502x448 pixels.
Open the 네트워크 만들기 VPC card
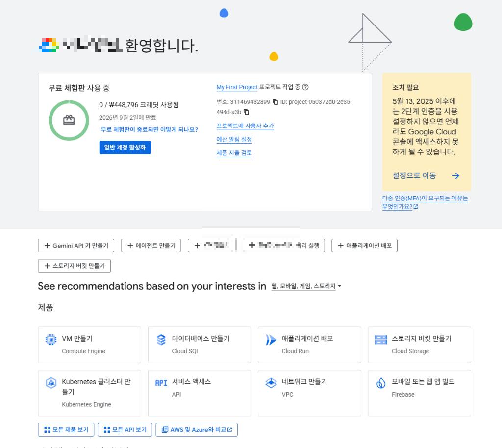pos(309,393)
